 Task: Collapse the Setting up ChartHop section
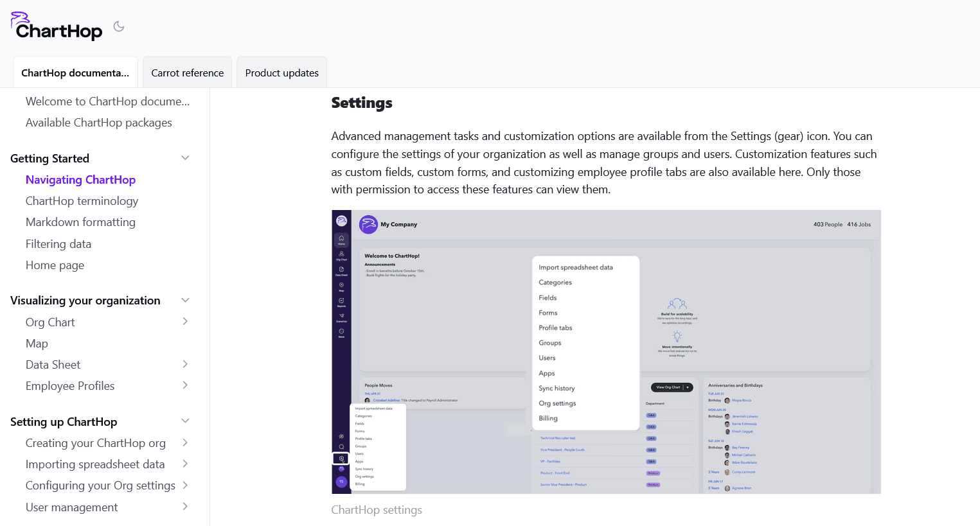click(185, 421)
